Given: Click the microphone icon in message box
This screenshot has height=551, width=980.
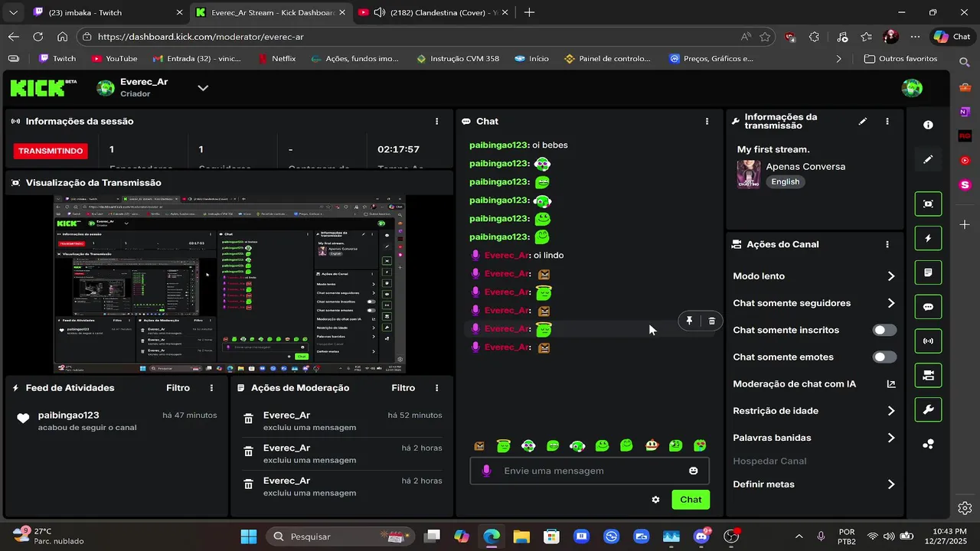Looking at the screenshot, I should pos(485,471).
